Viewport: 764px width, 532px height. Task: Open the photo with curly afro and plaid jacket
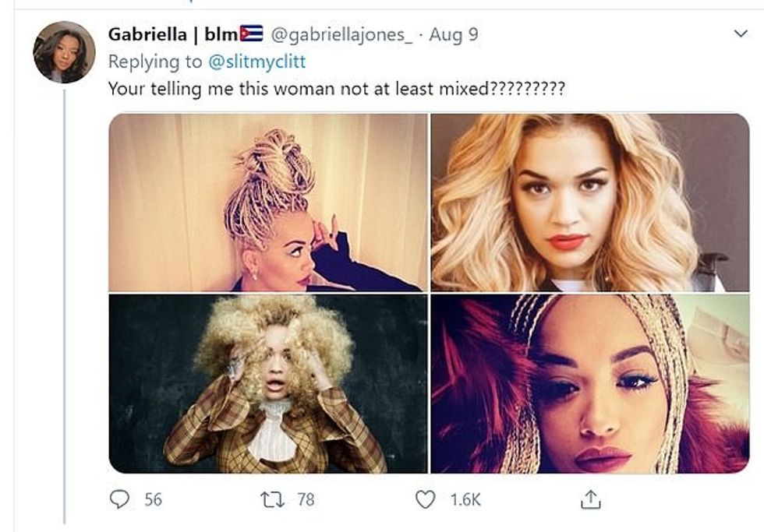(x=268, y=383)
